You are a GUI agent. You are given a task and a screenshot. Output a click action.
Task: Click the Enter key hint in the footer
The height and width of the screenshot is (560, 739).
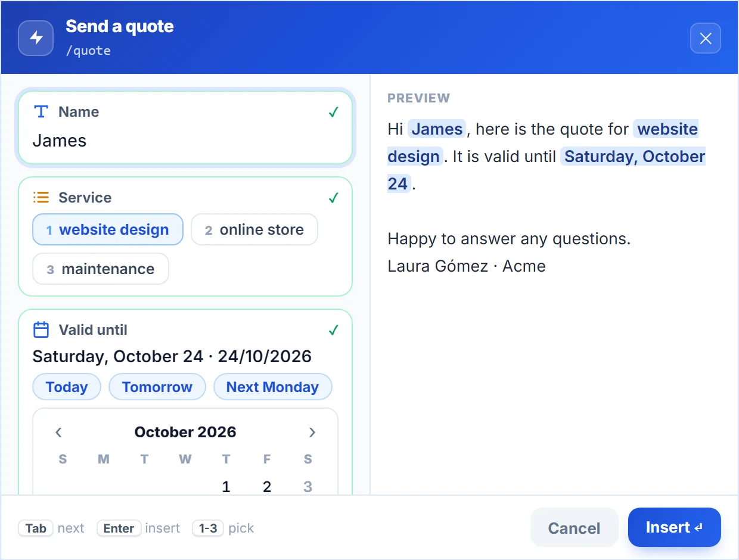pos(119,528)
